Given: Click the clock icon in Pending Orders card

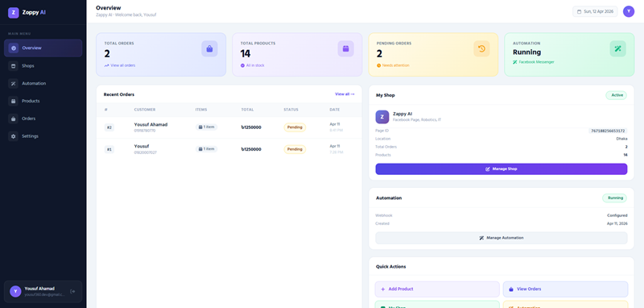Looking at the screenshot, I should (x=481, y=49).
